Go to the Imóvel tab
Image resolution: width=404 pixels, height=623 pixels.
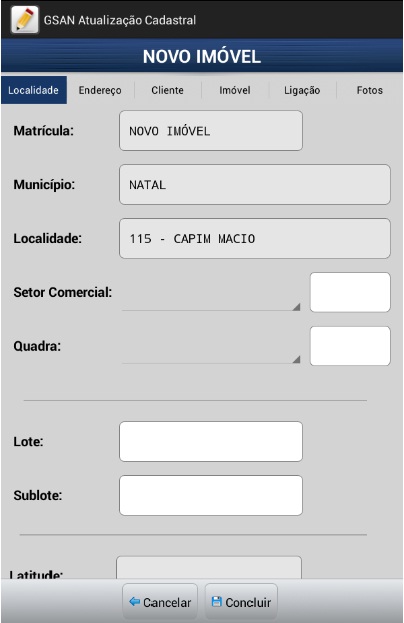235,90
